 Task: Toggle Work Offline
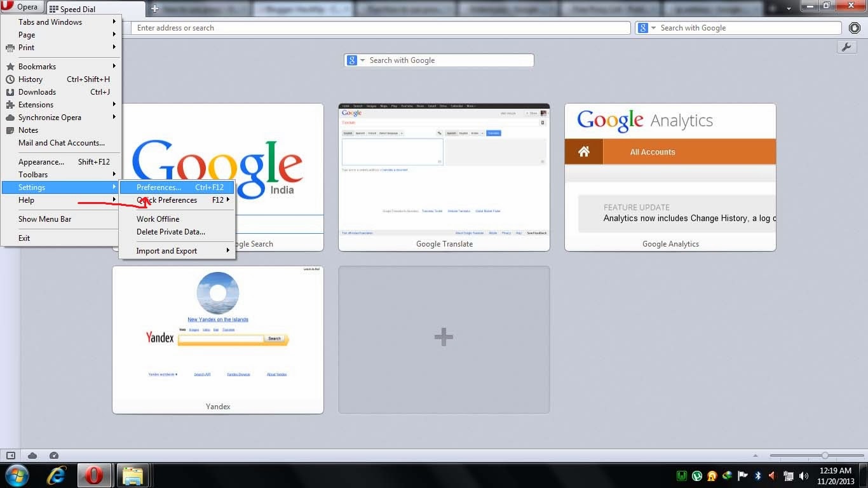(177, 219)
